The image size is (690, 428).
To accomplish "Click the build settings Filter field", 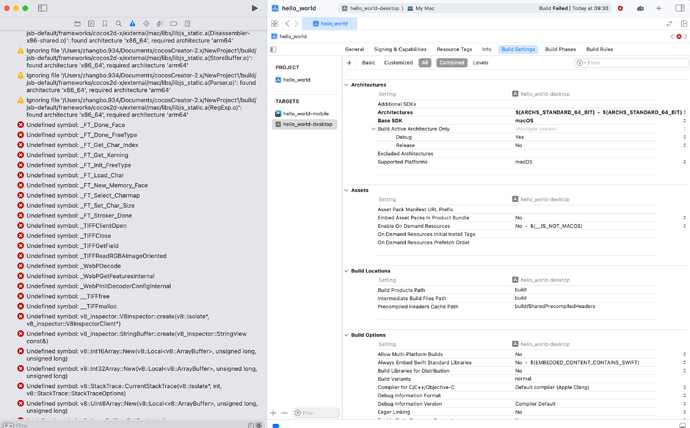I will 631,63.
